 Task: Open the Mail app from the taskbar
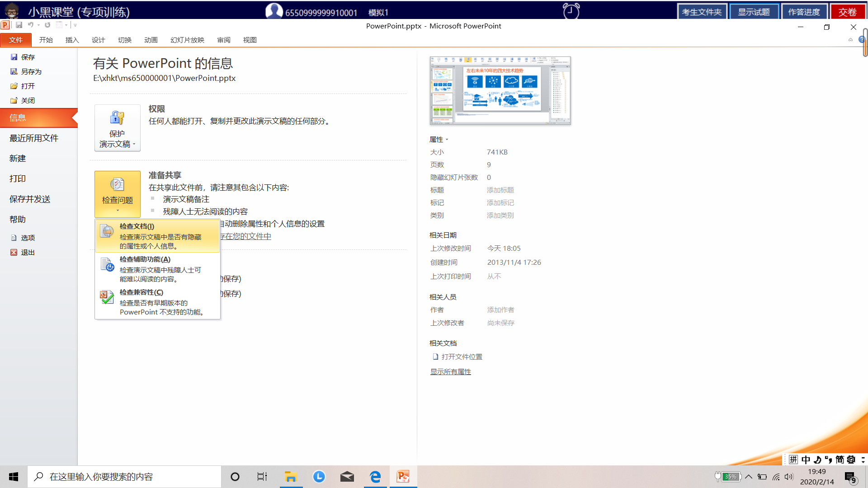[x=347, y=477]
